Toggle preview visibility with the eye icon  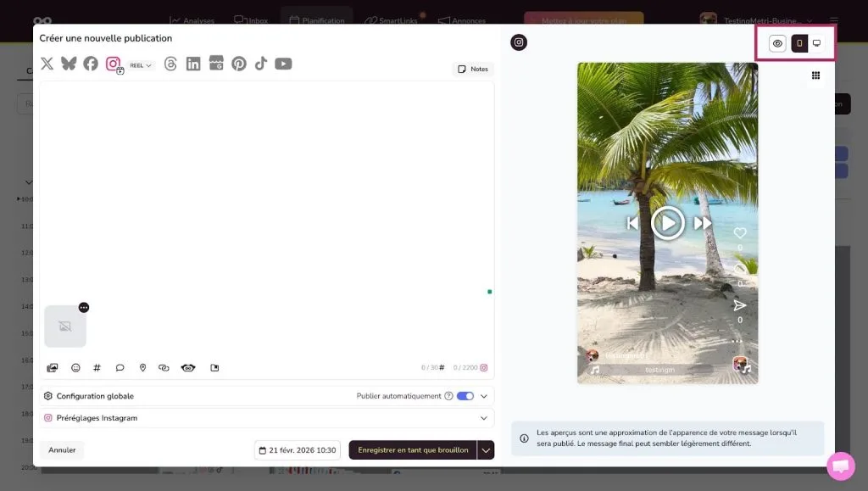pos(777,43)
